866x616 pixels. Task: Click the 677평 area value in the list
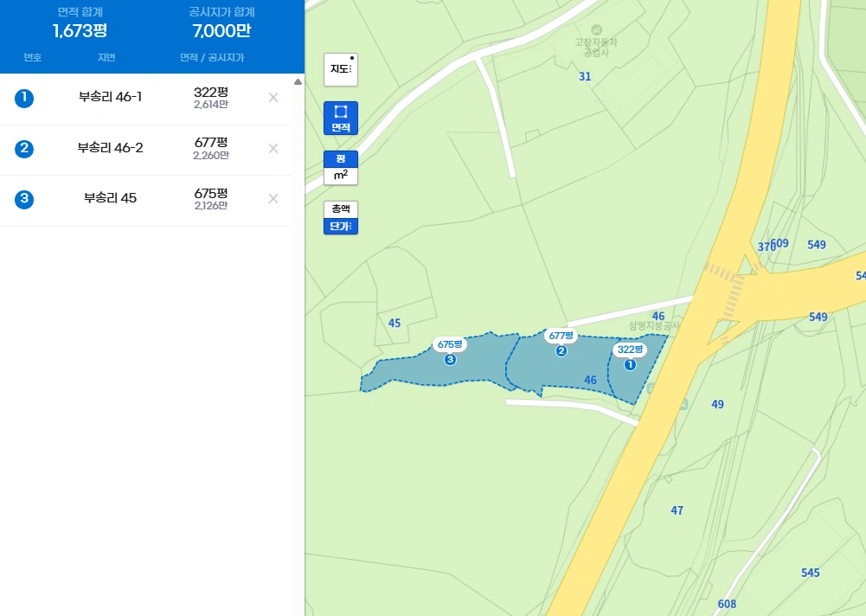coord(211,143)
